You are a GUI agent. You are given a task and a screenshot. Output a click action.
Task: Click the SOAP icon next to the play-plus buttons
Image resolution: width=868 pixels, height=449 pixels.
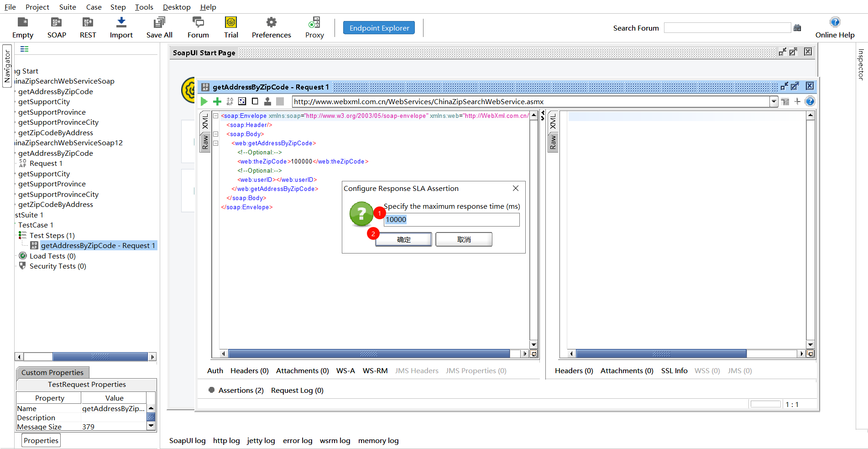[x=230, y=101]
